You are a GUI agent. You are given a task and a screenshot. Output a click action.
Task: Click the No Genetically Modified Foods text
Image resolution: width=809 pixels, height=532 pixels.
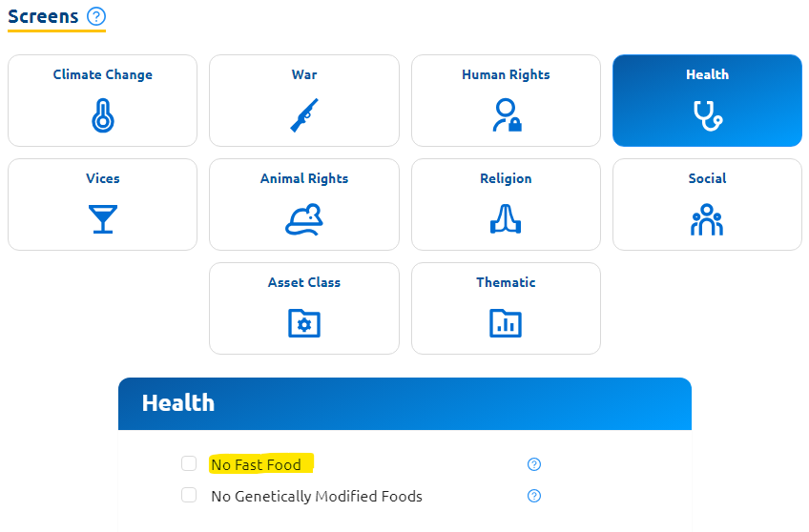(316, 496)
